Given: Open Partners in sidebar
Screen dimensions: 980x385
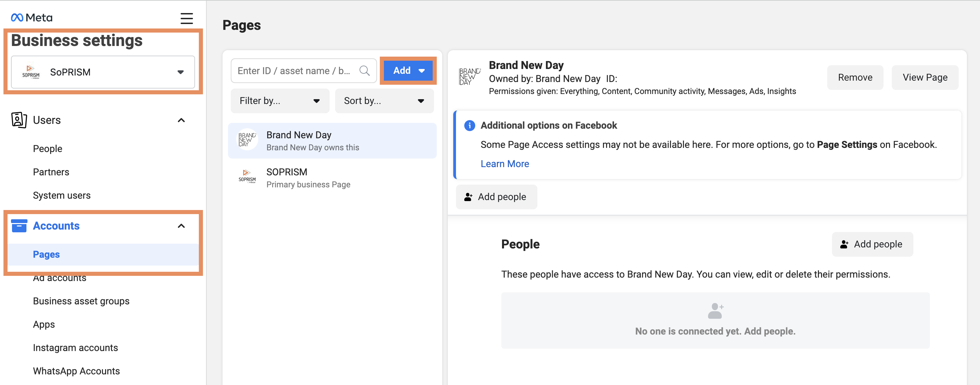Looking at the screenshot, I should tap(51, 172).
